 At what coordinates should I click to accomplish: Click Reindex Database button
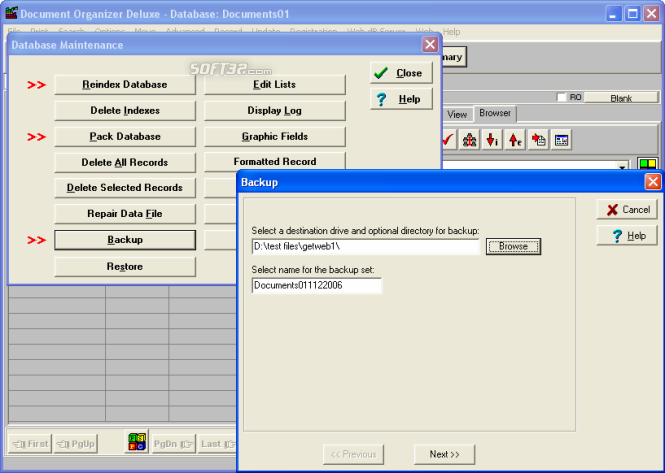[x=125, y=84]
